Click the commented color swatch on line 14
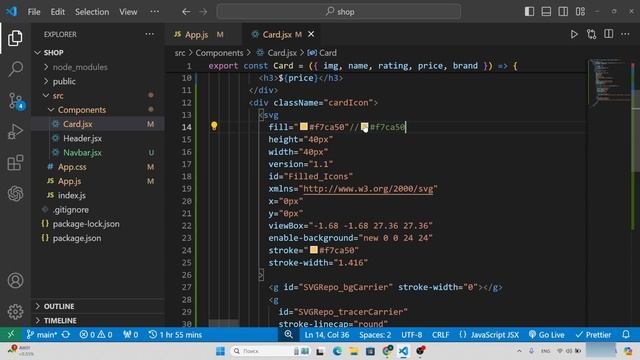Screen dimensions: 640x360 coord(364,127)
